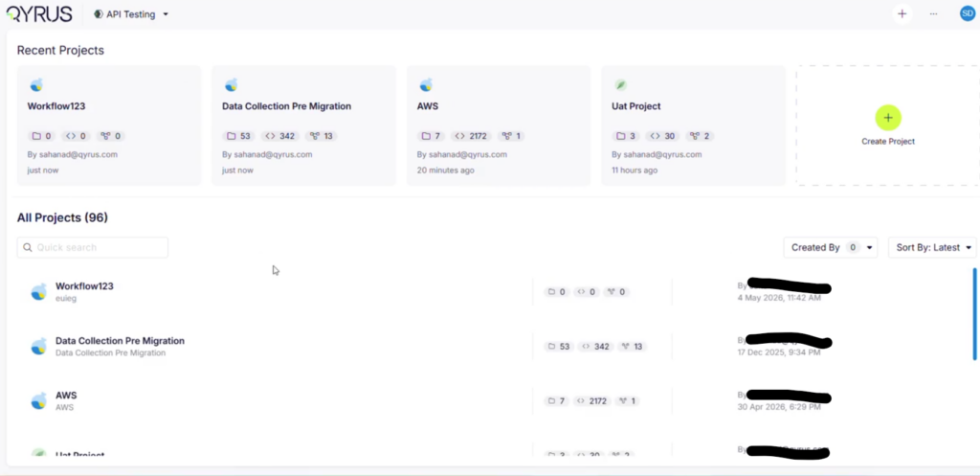Click the search magnifier icon
Screen dimensions: 980x476
28,247
